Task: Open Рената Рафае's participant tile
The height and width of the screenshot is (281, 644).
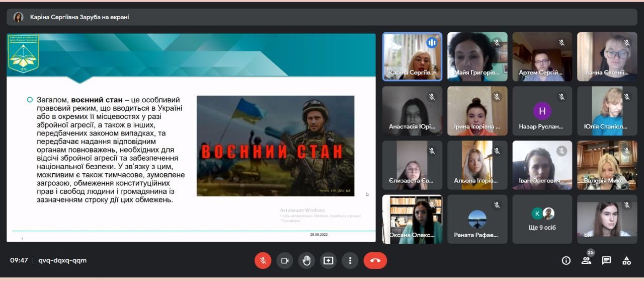Action: tap(477, 219)
